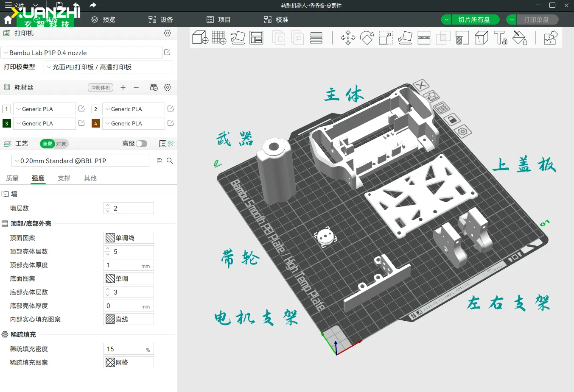Open filament 4 Generic PLA dropdown
Screen dimensions: 574x392
[x=134, y=123]
